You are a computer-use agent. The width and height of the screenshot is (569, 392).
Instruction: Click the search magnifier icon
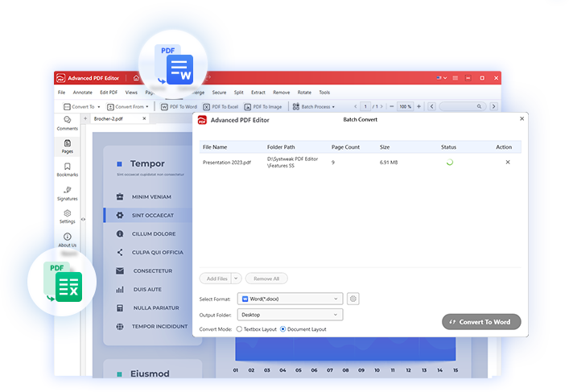coord(479,106)
